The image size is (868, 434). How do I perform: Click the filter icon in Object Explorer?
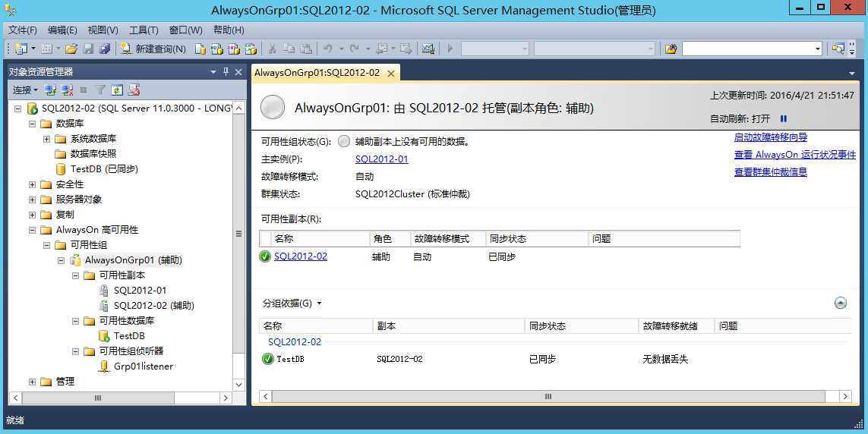(x=100, y=90)
